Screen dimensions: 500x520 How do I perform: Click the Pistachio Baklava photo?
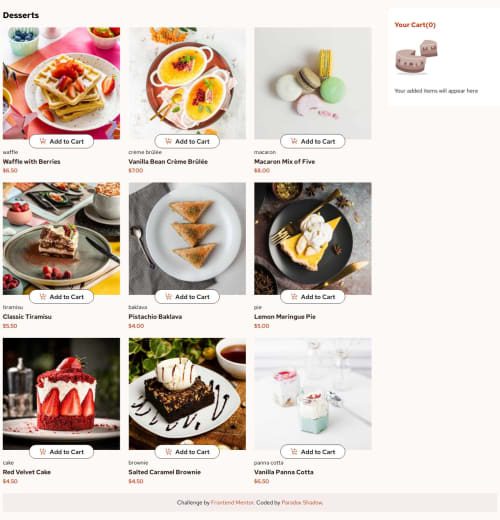(x=187, y=238)
